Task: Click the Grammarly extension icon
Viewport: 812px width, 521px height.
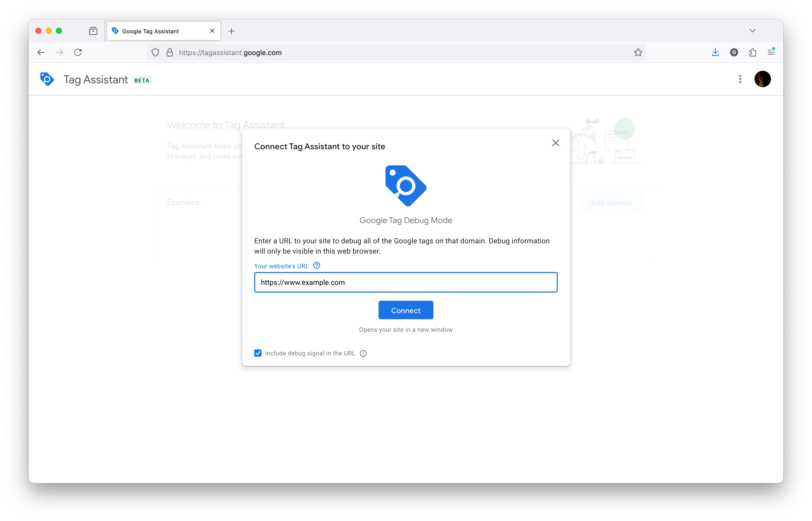Action: tap(734, 53)
